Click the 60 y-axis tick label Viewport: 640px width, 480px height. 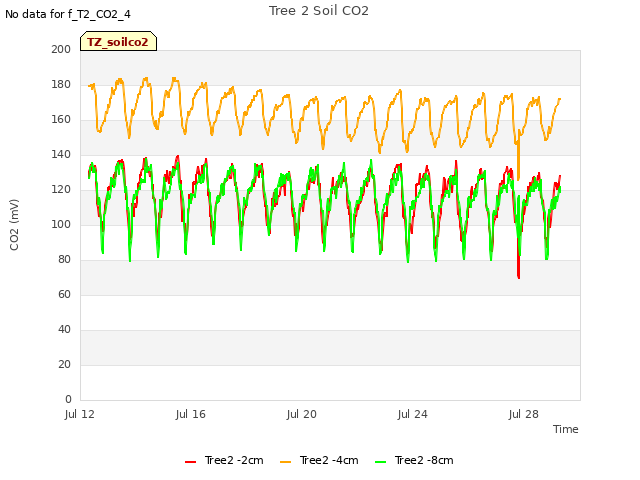click(64, 294)
